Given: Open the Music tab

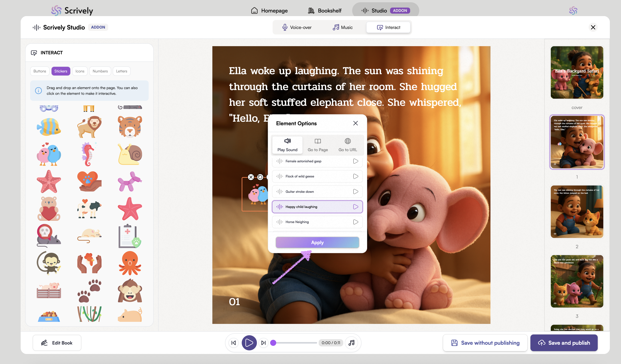Looking at the screenshot, I should (343, 27).
